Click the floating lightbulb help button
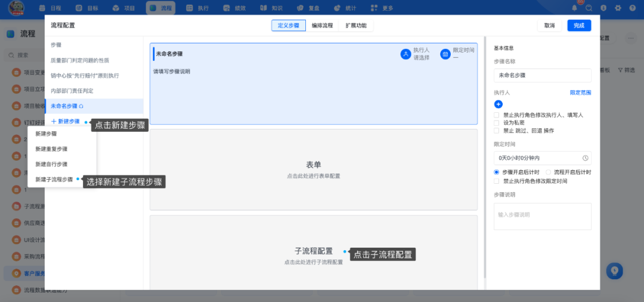Viewport: 644px width, 302px height. click(x=614, y=271)
